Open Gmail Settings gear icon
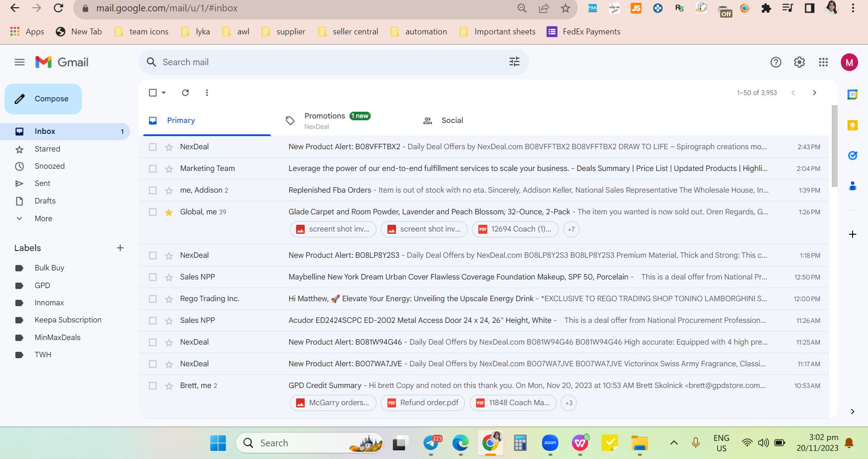Viewport: 868px width, 459px height. [799, 62]
